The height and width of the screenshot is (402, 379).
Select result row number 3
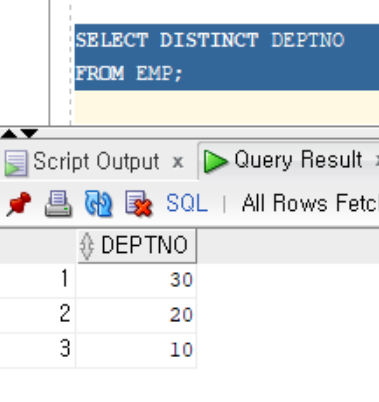[37, 349]
